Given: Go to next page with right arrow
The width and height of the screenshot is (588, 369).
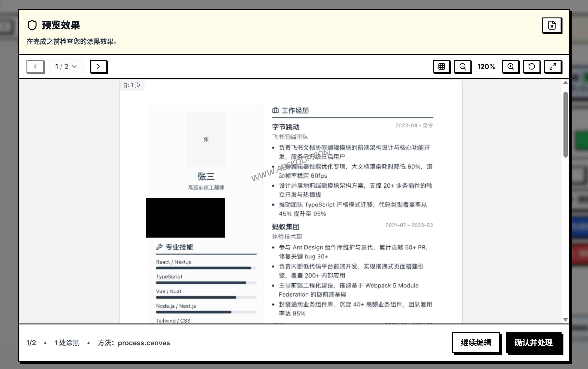Looking at the screenshot, I should (99, 66).
